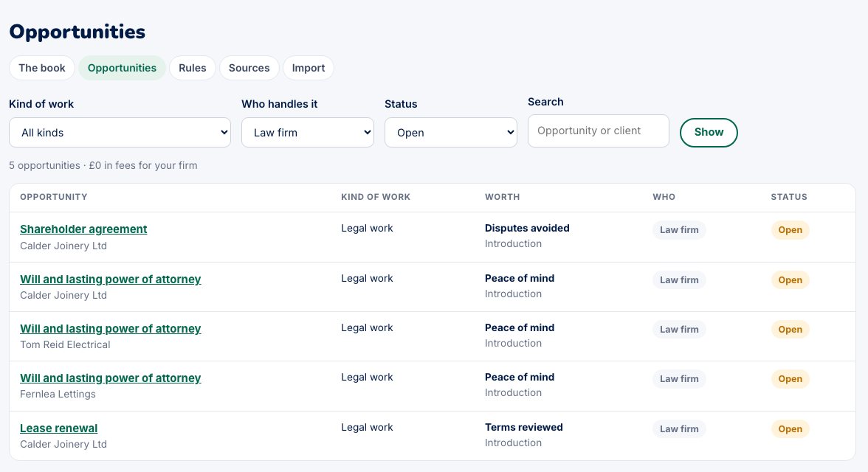Viewport: 868px width, 472px height.
Task: Expand the Kind of work dropdown
Action: [x=120, y=132]
